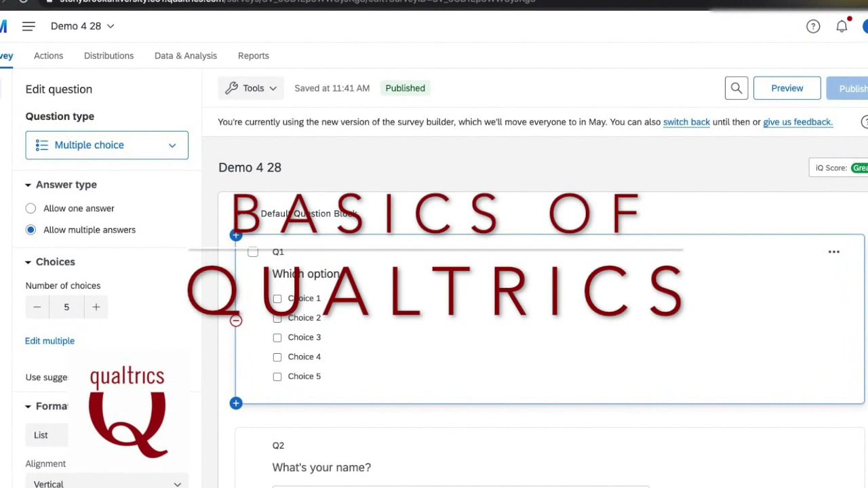Open the Distributions tab

[108, 56]
